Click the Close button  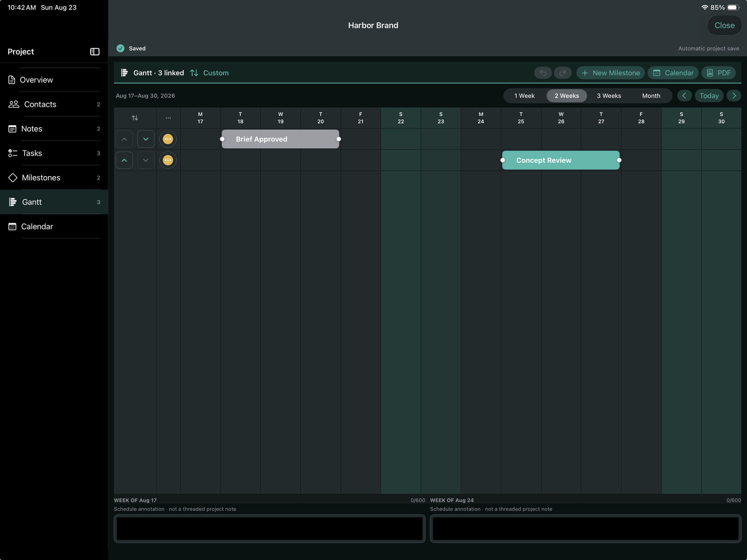(x=725, y=25)
